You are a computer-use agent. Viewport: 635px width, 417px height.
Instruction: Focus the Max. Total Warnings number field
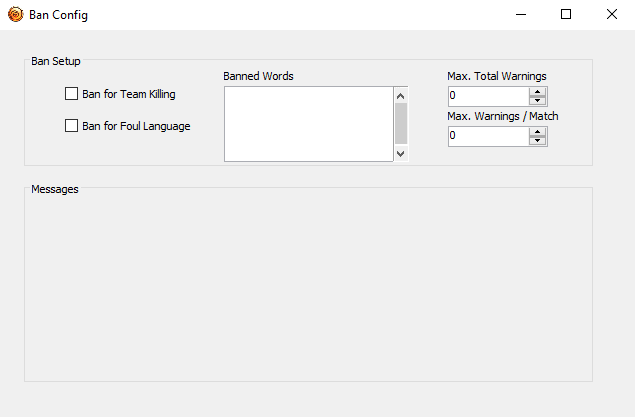(x=487, y=96)
